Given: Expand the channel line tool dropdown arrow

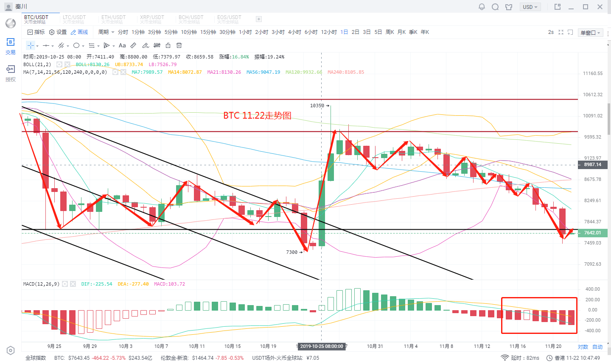Looking at the screenshot, I should 68,46.
